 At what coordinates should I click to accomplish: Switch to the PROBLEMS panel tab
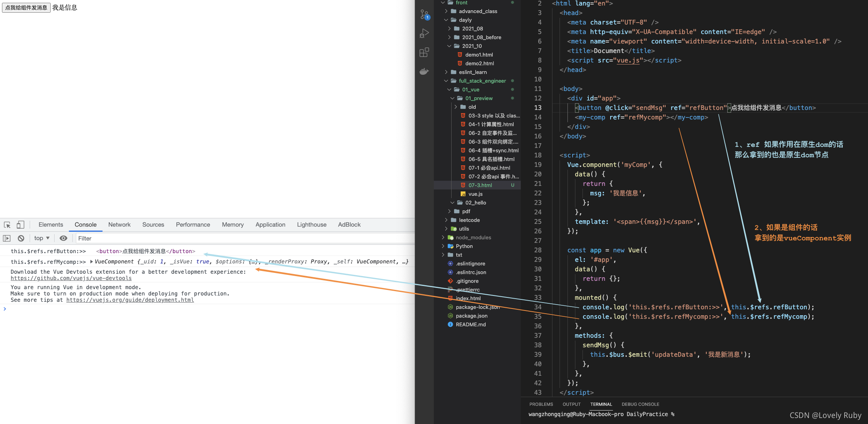(541, 404)
